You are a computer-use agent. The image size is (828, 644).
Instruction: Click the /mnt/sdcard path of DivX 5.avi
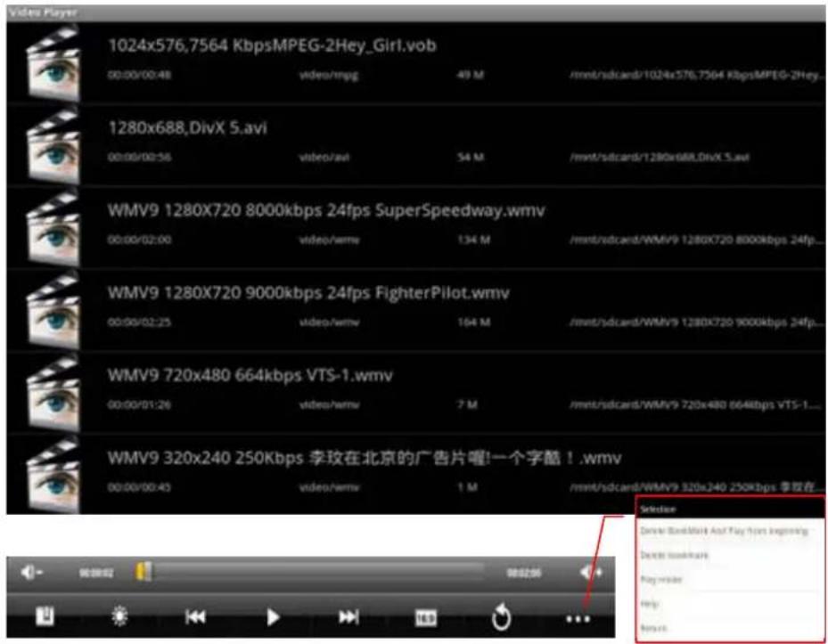659,158
